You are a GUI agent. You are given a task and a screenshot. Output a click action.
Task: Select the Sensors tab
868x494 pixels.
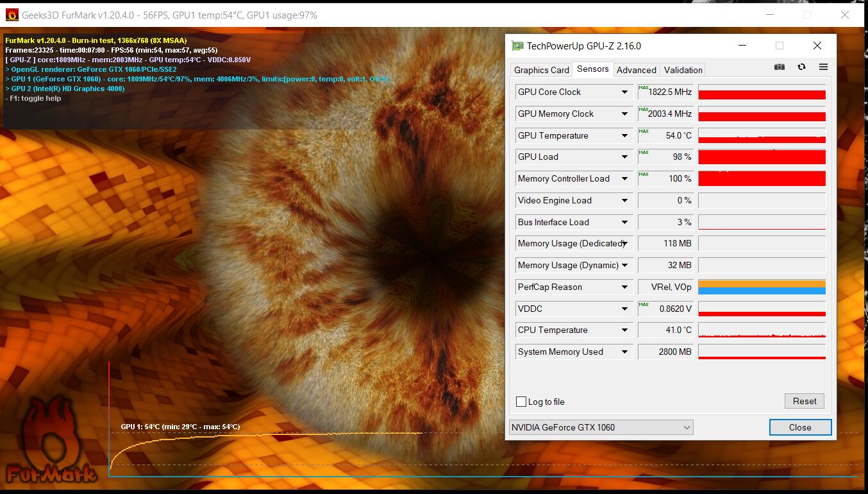point(592,69)
